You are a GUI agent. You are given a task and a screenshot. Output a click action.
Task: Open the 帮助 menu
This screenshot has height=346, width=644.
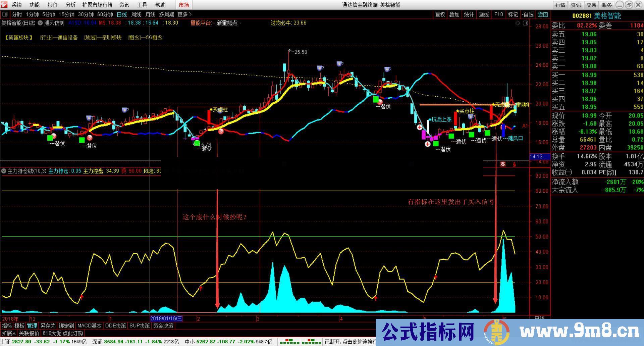(160, 5)
